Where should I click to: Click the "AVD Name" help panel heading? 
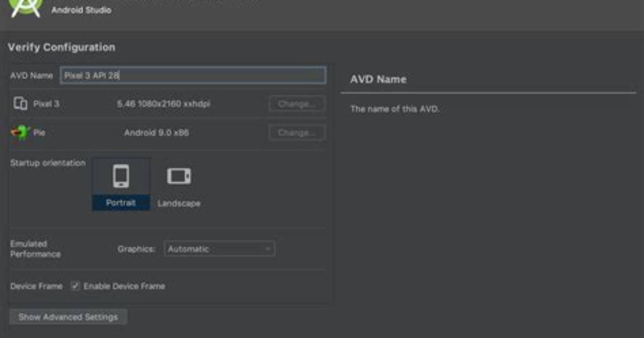[378, 79]
